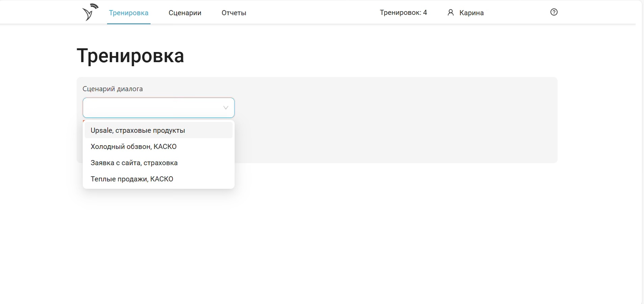
Task: Click the bird logo icon
Action: point(90,12)
